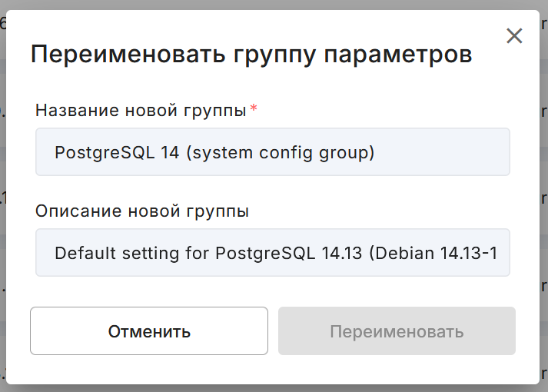Image resolution: width=548 pixels, height=392 pixels.
Task: Place cursor on 'Default' in description field
Action: [x=85, y=253]
